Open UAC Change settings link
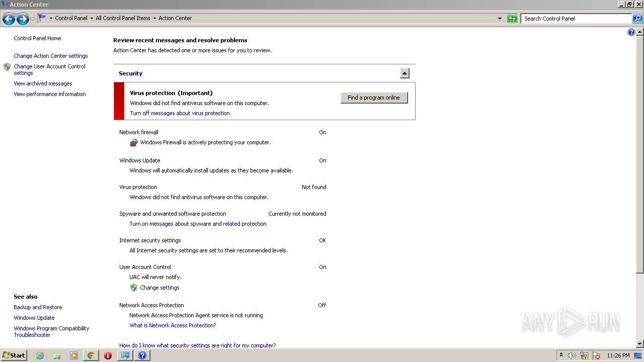Viewport: 644px width, 362px height. click(x=159, y=288)
